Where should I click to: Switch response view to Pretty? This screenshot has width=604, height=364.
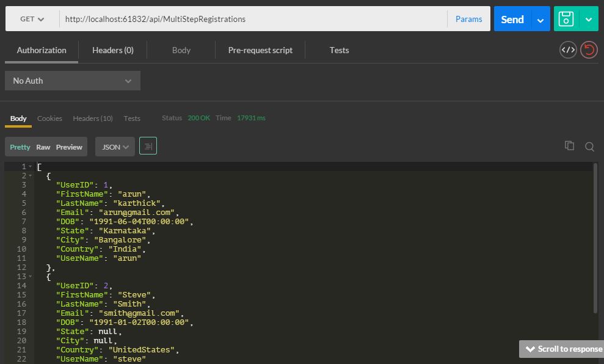(20, 147)
